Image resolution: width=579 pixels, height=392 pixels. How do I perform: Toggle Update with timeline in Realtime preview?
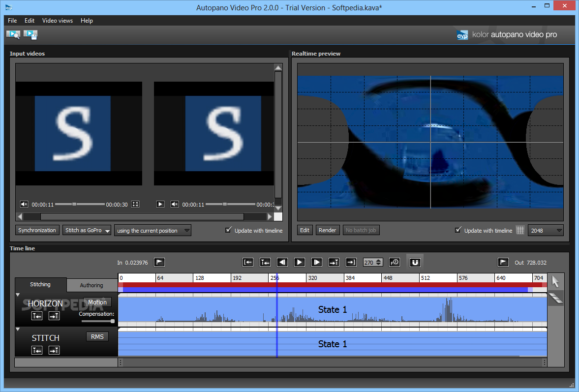click(x=458, y=230)
